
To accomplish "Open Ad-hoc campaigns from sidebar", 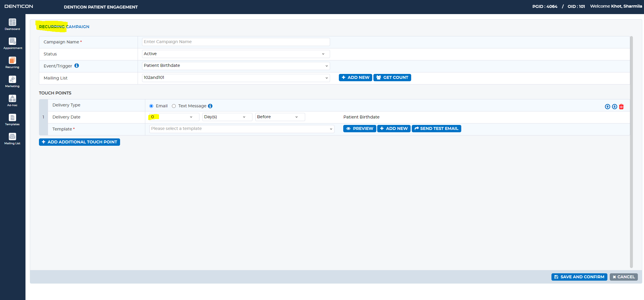I will [x=12, y=101].
